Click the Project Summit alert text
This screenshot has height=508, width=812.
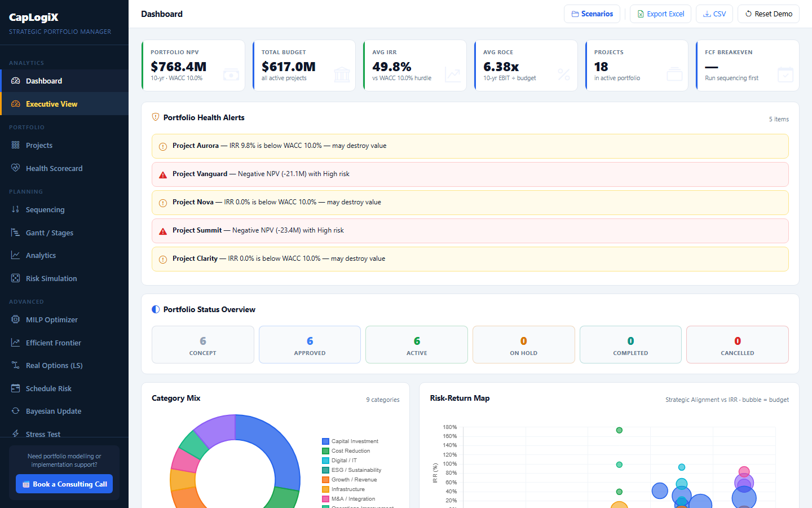pyautogui.click(x=258, y=230)
